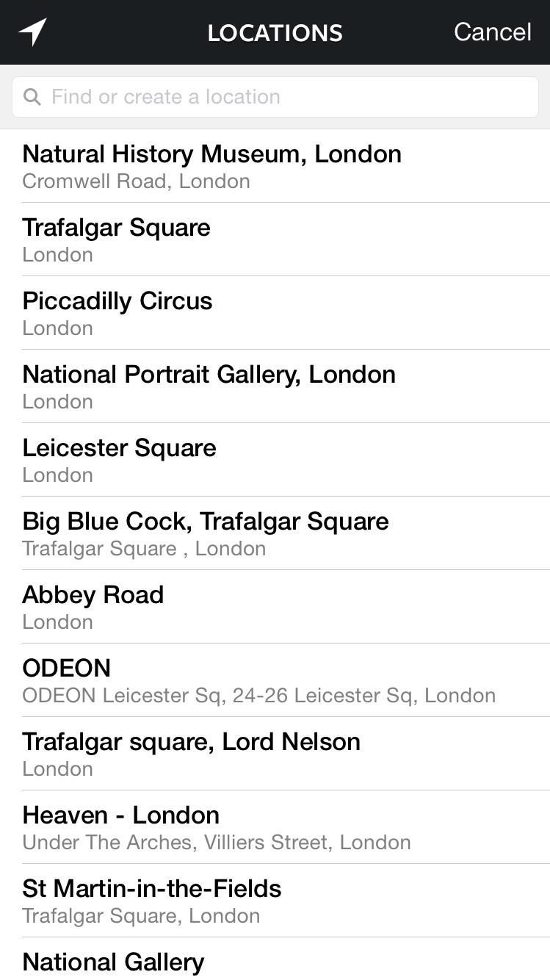The height and width of the screenshot is (980, 550).
Task: Tap the Under The Arches address line
Action: pyautogui.click(x=216, y=843)
